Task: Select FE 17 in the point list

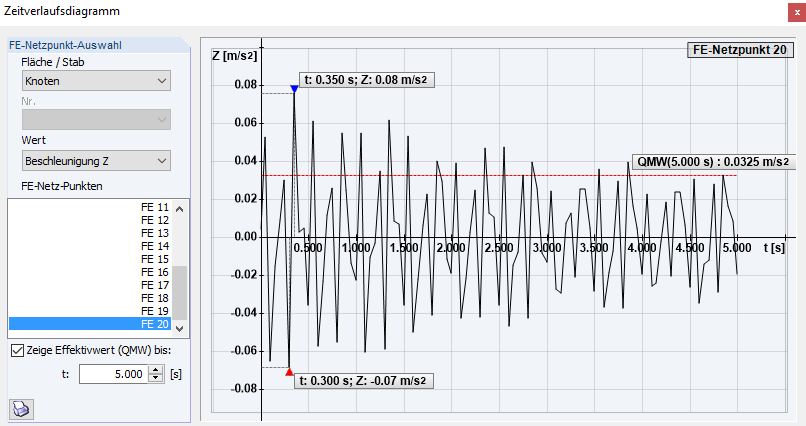Action: pos(89,285)
